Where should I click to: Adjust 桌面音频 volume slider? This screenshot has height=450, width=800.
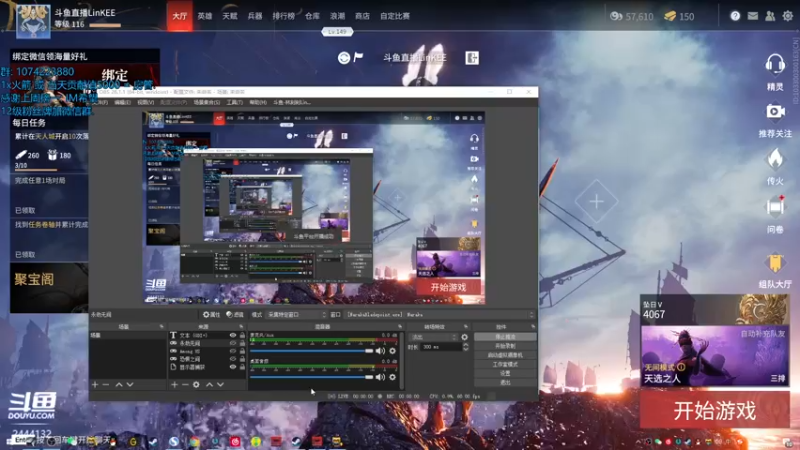pyautogui.click(x=312, y=377)
